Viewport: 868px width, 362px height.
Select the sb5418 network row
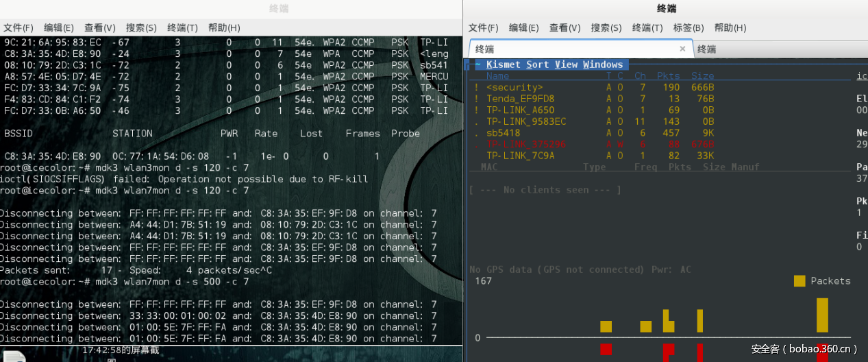(504, 133)
